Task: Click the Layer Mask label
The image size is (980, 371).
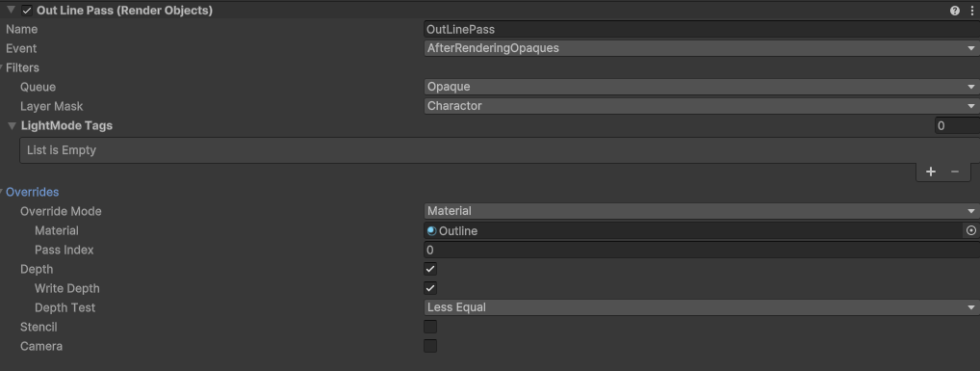Action: (51, 106)
